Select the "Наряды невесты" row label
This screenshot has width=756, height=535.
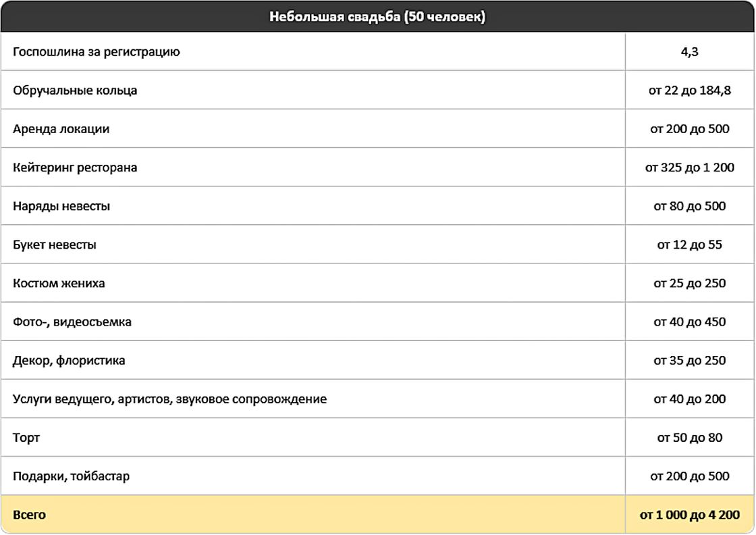tap(61, 206)
